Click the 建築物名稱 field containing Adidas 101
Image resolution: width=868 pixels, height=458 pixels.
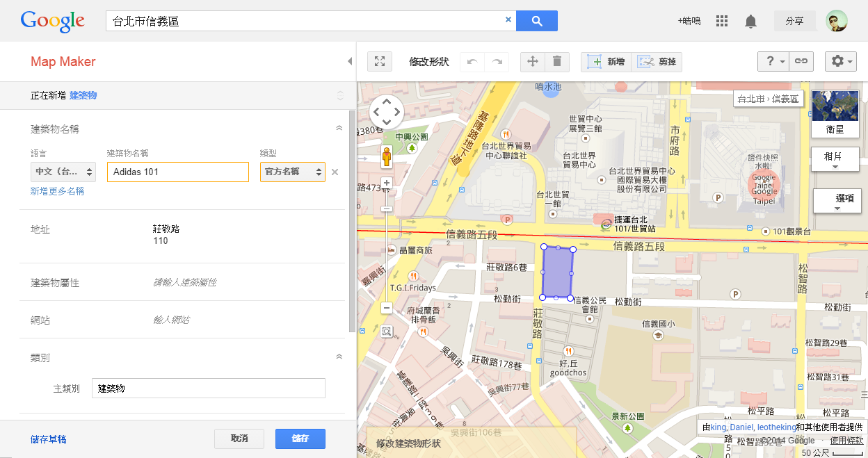click(178, 172)
